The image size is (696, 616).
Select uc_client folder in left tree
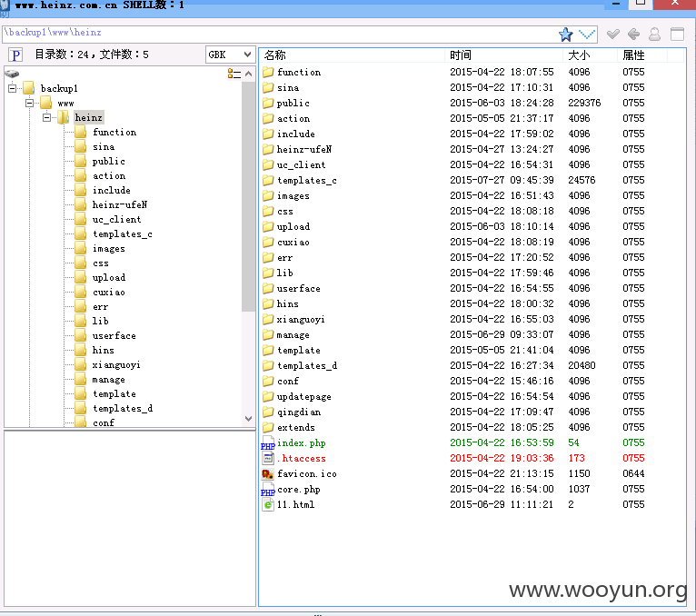[116, 219]
